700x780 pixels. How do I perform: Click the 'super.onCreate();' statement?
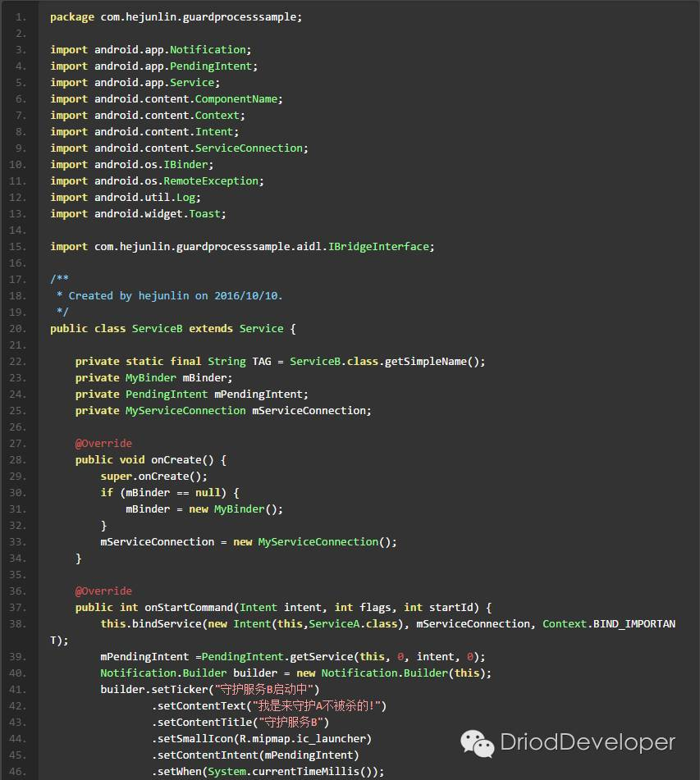pos(153,477)
